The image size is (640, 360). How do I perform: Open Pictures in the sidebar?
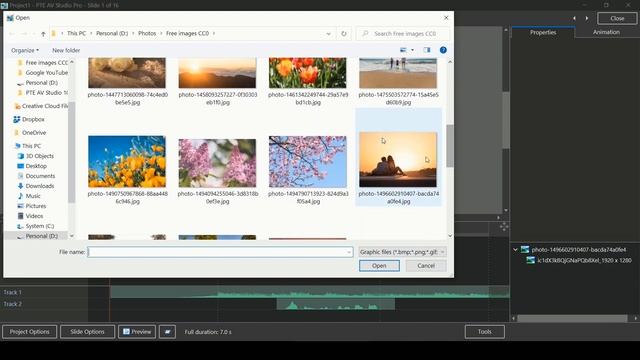[x=31, y=206]
